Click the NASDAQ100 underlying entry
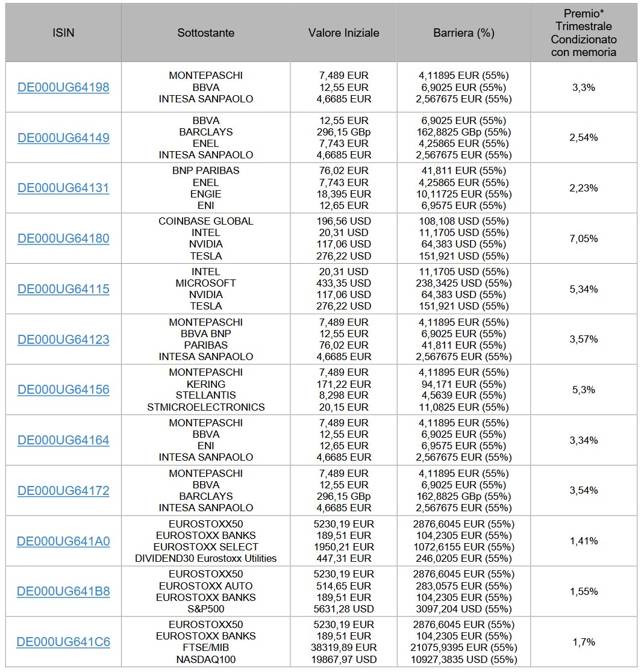Screen dimensions: 644x672 pos(205,659)
